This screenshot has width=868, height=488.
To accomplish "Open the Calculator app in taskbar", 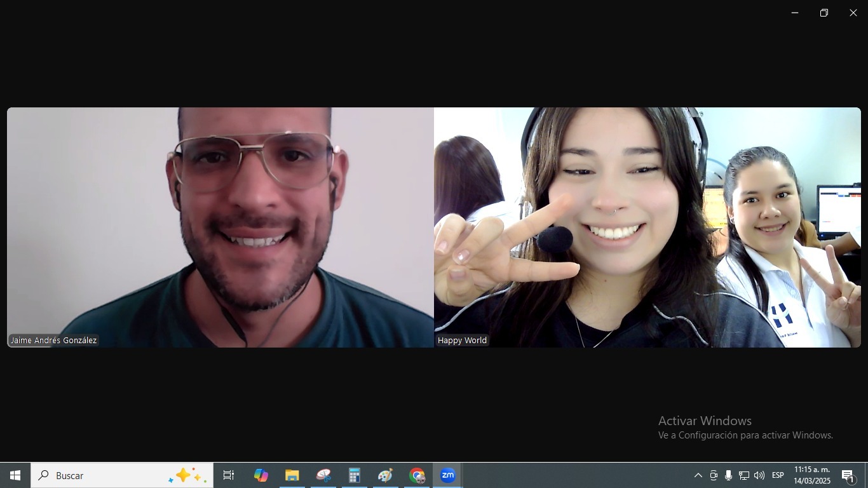I will coord(355,475).
